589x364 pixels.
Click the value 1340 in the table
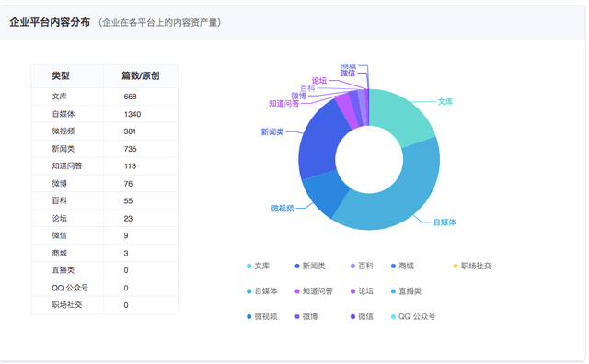pyautogui.click(x=133, y=115)
